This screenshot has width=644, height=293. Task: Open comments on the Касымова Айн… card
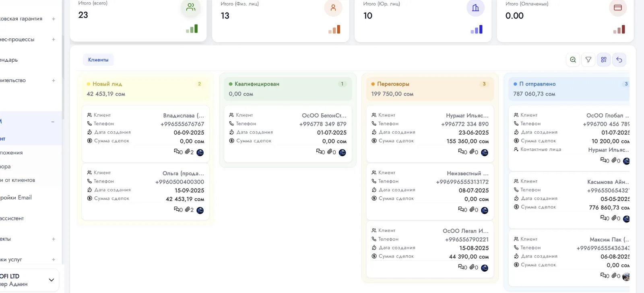pyautogui.click(x=605, y=218)
